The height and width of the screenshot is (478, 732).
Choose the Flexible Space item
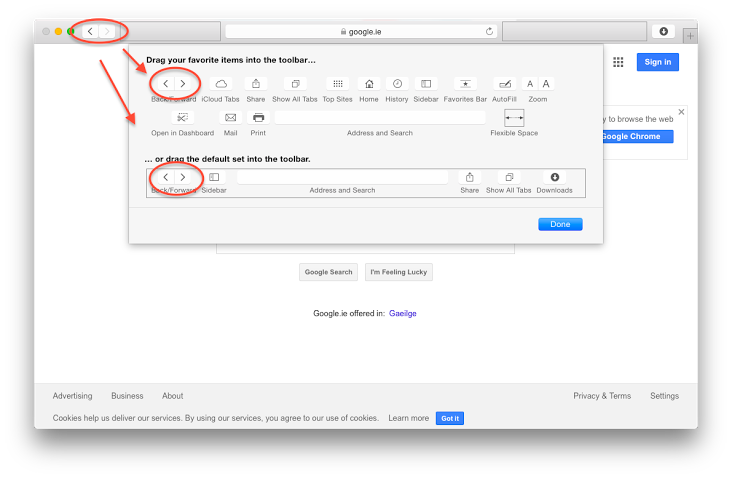click(x=514, y=118)
